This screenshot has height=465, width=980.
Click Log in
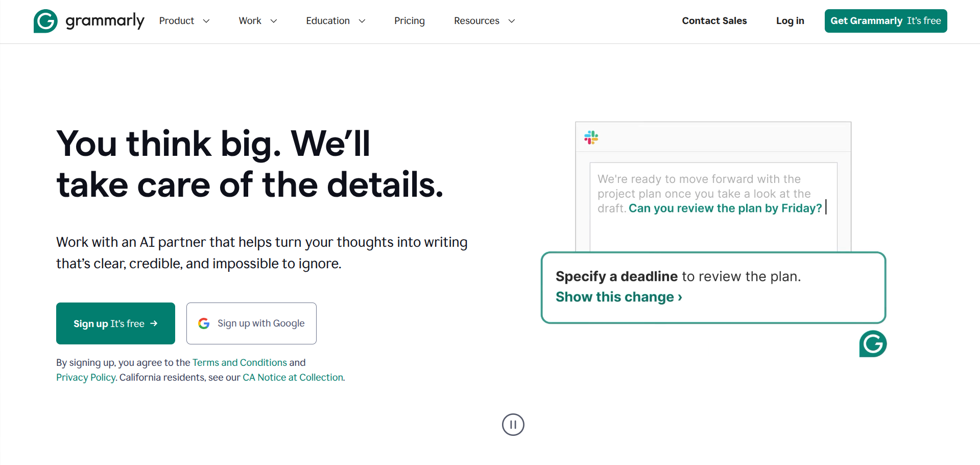click(x=790, y=21)
